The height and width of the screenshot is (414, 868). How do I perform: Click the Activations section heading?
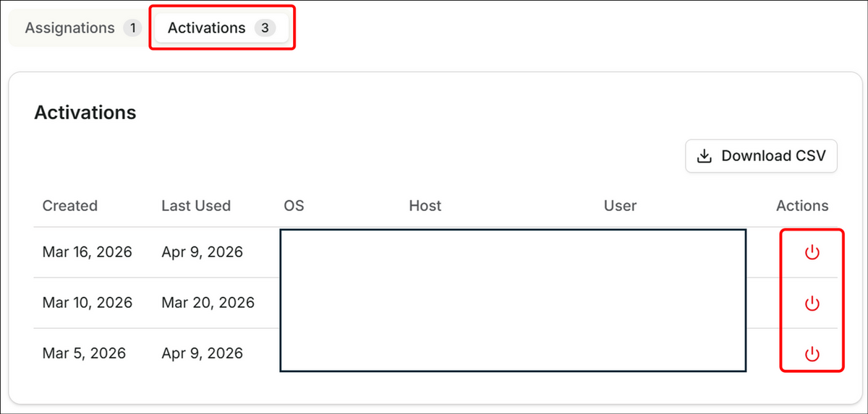coord(85,113)
